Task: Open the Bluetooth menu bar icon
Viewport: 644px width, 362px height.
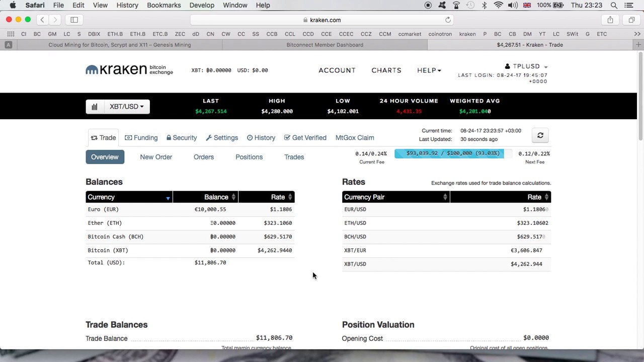Action: [x=485, y=5]
